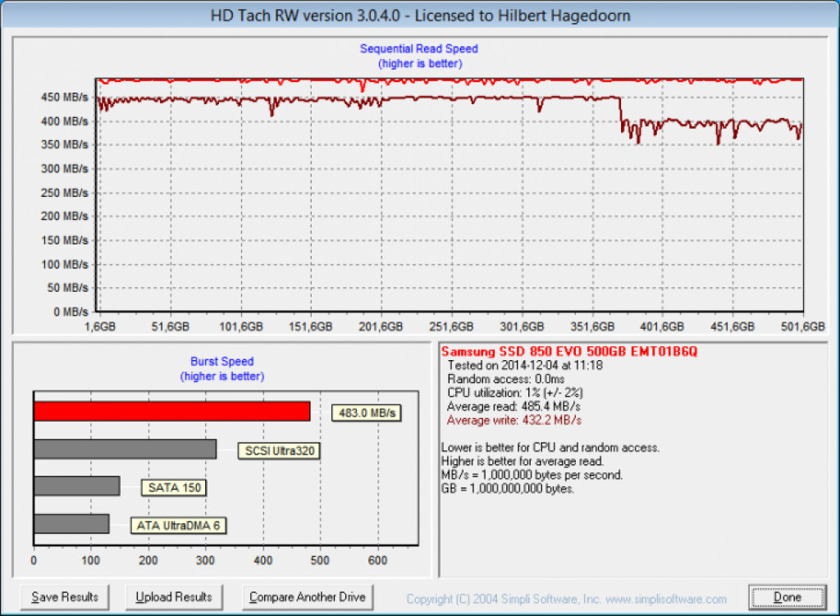Viewport: 840px width, 616px height.
Task: Select the gray ATA UltraDMA 6 bar
Action: pyautogui.click(x=72, y=524)
